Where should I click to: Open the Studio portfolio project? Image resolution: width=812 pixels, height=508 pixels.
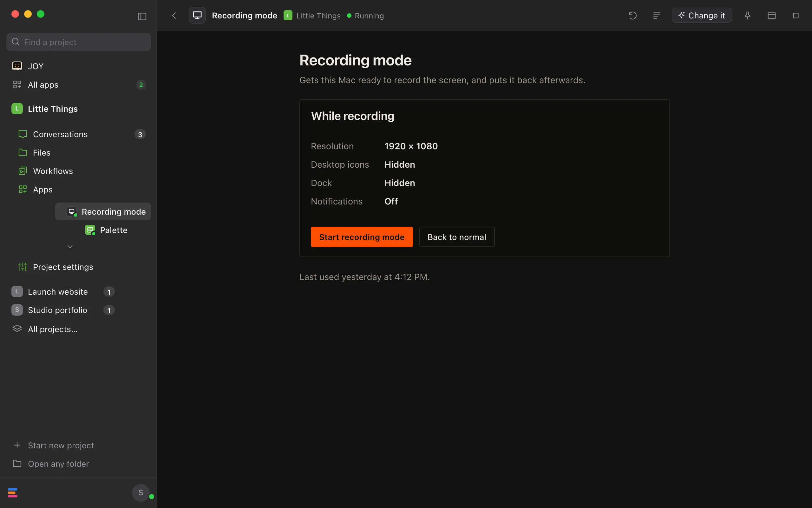pos(63,310)
